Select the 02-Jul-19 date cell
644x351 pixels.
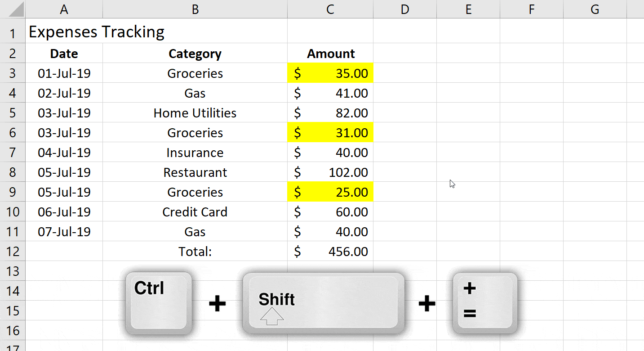point(64,93)
